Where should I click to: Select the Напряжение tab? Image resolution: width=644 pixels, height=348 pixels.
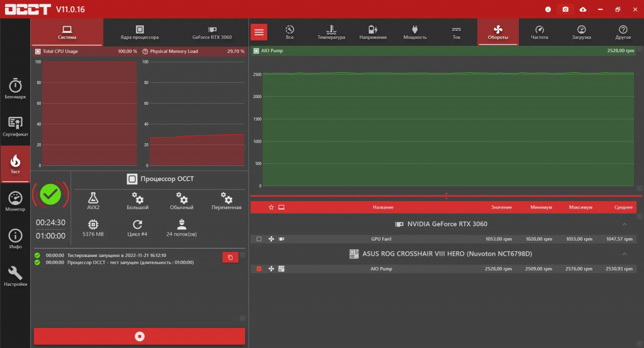373,32
